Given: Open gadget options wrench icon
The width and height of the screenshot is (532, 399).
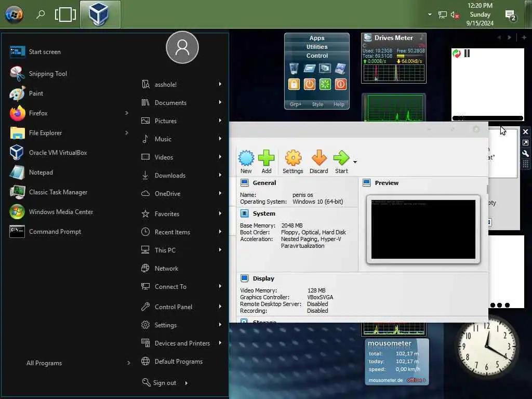Looking at the screenshot, I should (526, 154).
